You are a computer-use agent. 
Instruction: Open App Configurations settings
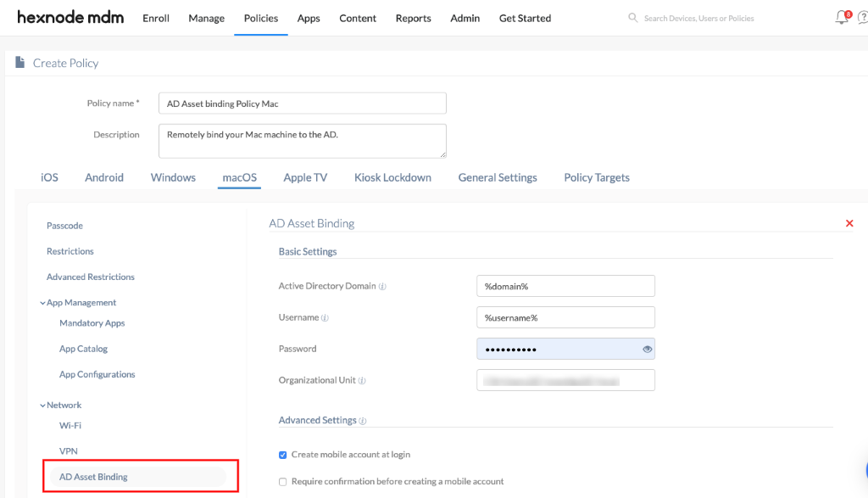tap(97, 374)
